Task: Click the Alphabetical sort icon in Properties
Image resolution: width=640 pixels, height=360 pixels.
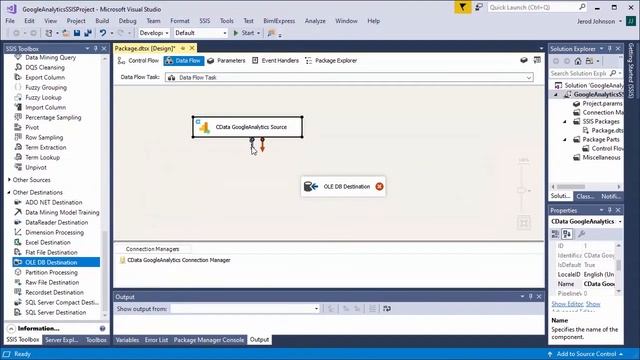Action: 567,234
